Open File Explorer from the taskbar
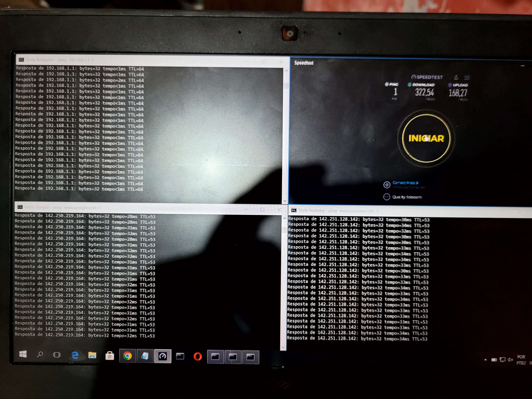 point(92,355)
